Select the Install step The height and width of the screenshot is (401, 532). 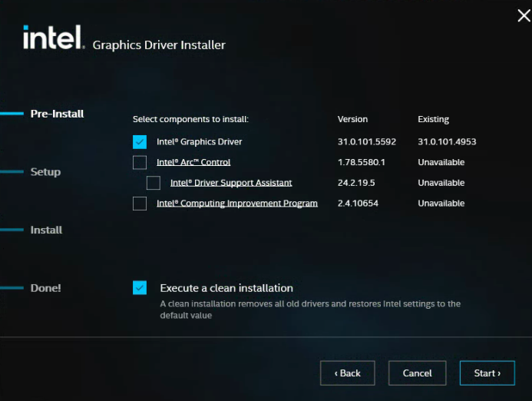point(46,230)
